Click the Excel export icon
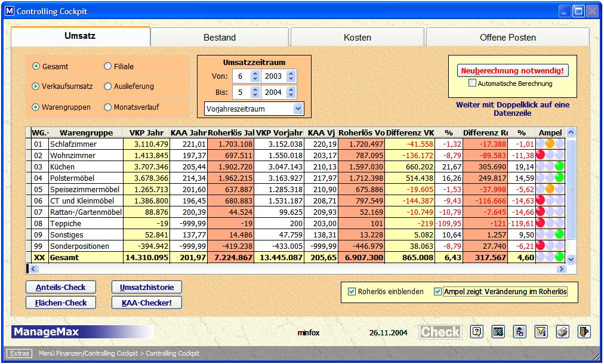The height and width of the screenshot is (364, 604). [x=498, y=332]
